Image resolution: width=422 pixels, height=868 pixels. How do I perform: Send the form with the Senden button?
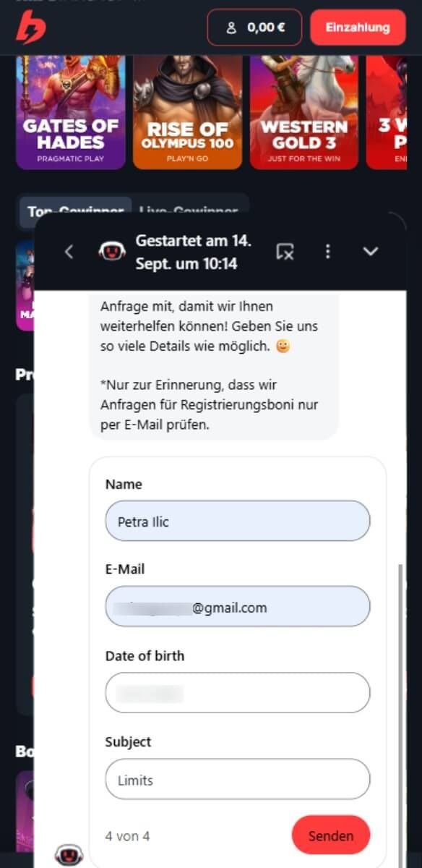tap(331, 835)
